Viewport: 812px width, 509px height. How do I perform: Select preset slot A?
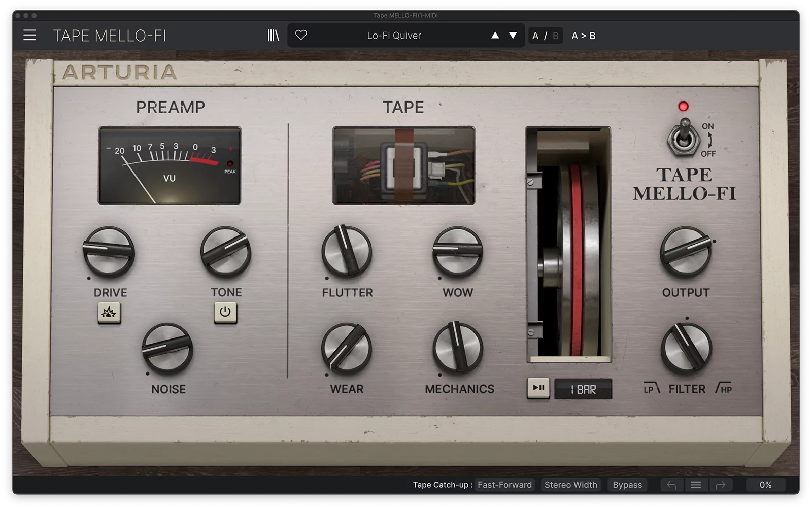coord(535,36)
